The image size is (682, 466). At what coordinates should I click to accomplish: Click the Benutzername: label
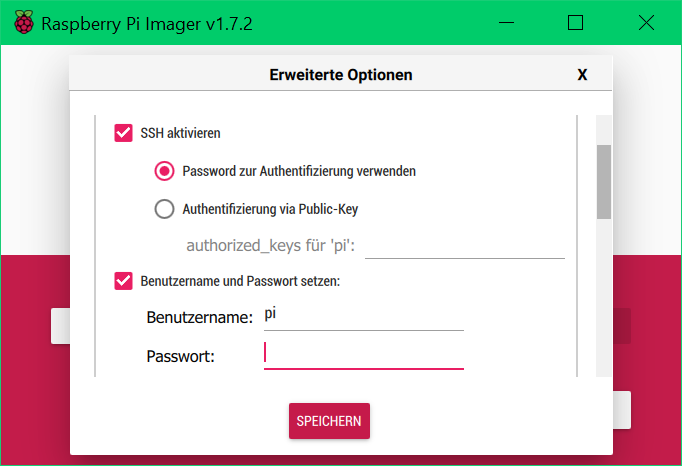(x=199, y=318)
